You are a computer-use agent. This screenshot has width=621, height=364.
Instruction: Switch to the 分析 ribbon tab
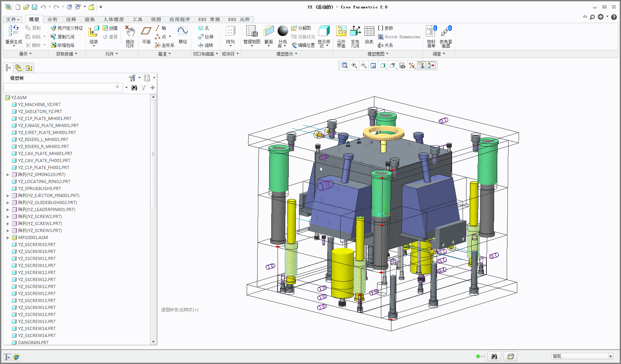[53, 20]
